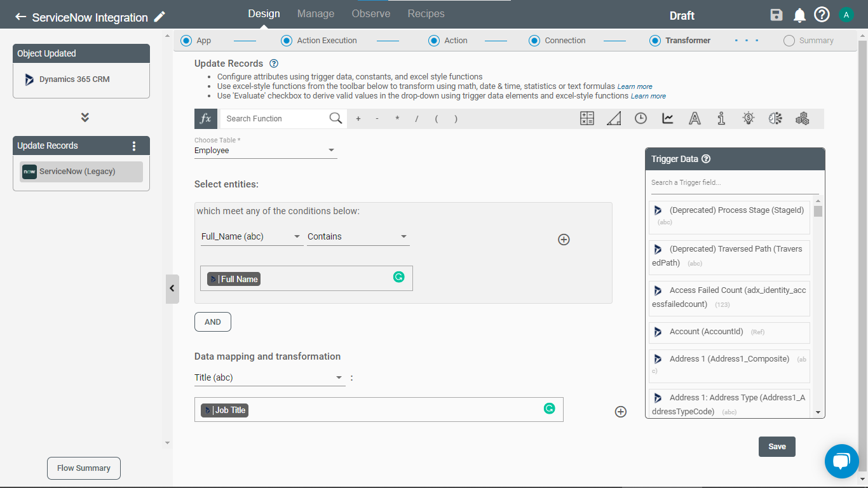Open trigonometry functions triangle icon

(614, 118)
